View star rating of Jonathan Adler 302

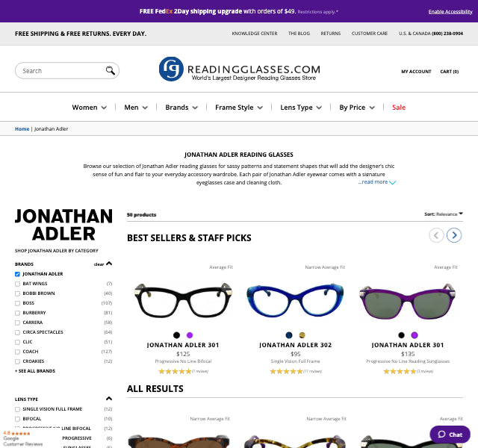point(286,371)
